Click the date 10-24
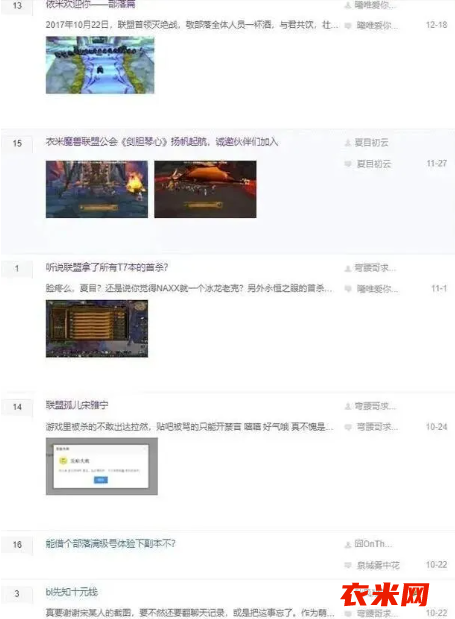This screenshot has width=455, height=619. tap(436, 427)
